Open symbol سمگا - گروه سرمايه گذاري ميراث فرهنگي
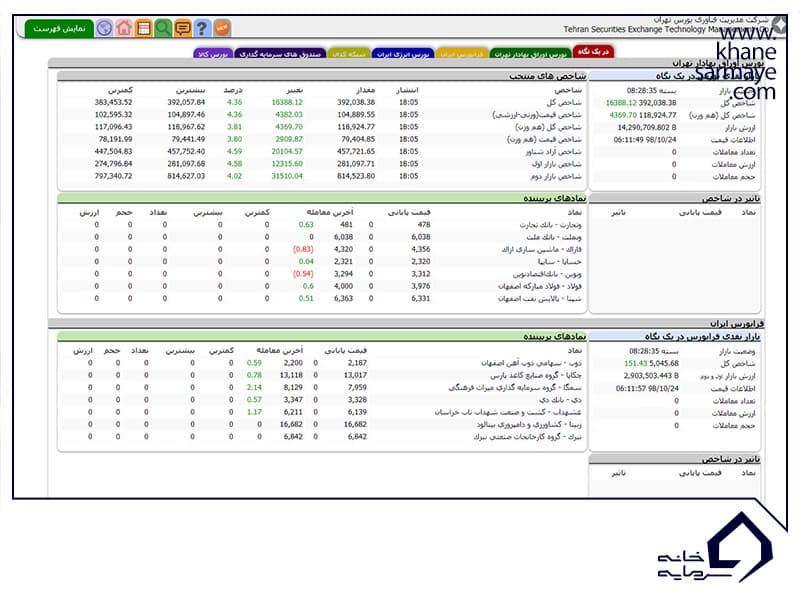Image resolution: width=800 pixels, height=600 pixels. [x=515, y=388]
